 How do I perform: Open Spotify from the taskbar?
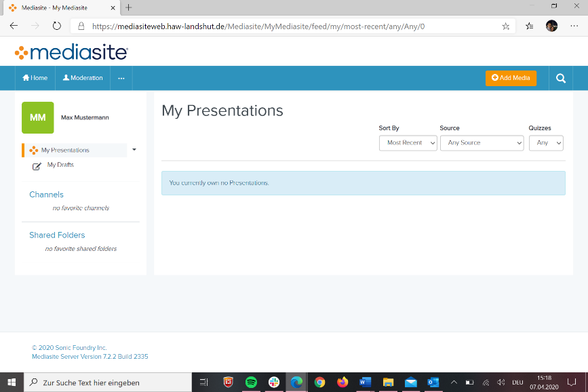(251, 383)
